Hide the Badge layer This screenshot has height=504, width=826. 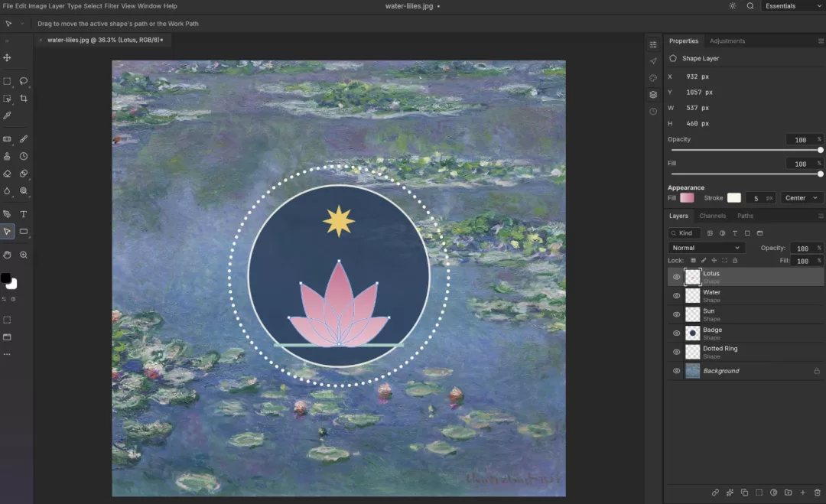[x=676, y=333]
